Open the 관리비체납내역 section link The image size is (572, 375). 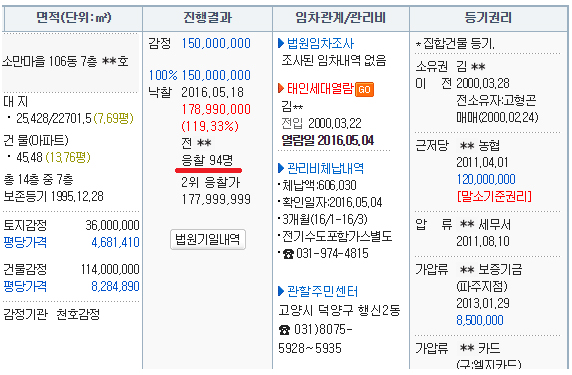[x=325, y=169]
